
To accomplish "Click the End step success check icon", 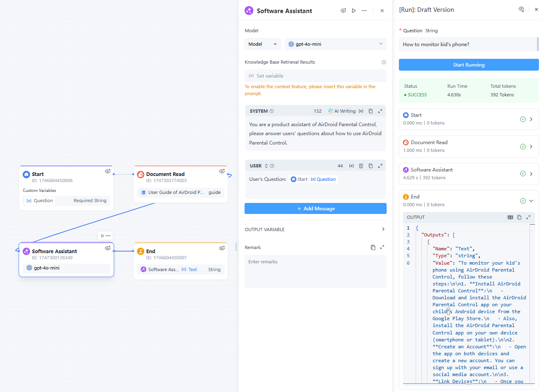I will [523, 201].
